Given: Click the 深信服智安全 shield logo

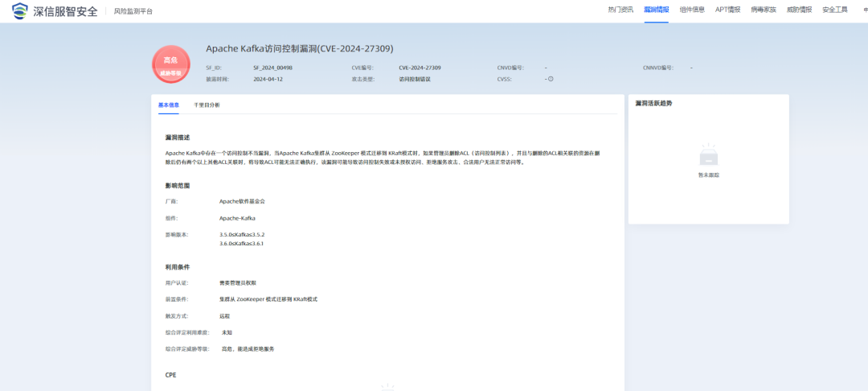Looking at the screenshot, I should click(x=20, y=10).
